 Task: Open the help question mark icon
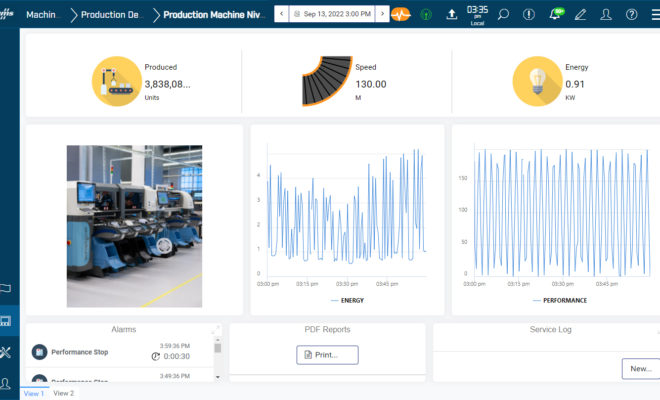pyautogui.click(x=631, y=15)
